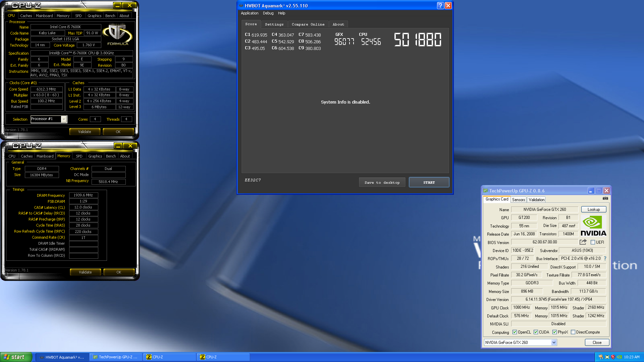
Task: Click Validate in the bottom CPU-Z window
Action: (85, 272)
